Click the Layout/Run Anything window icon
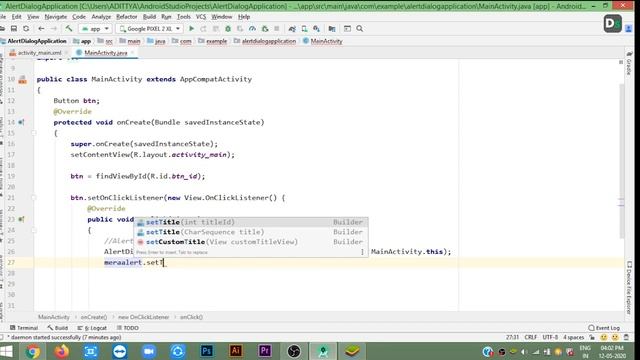The height and width of the screenshot is (360, 640). (347, 29)
